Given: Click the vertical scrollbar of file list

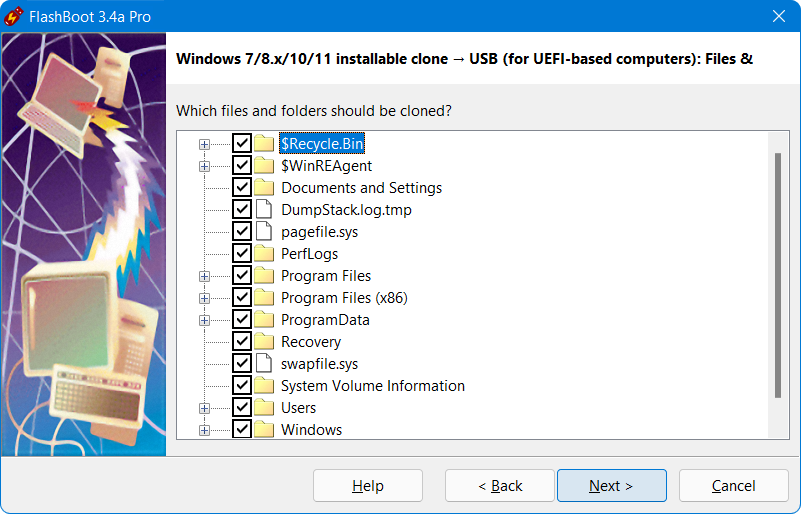Looking at the screenshot, I should click(778, 275).
